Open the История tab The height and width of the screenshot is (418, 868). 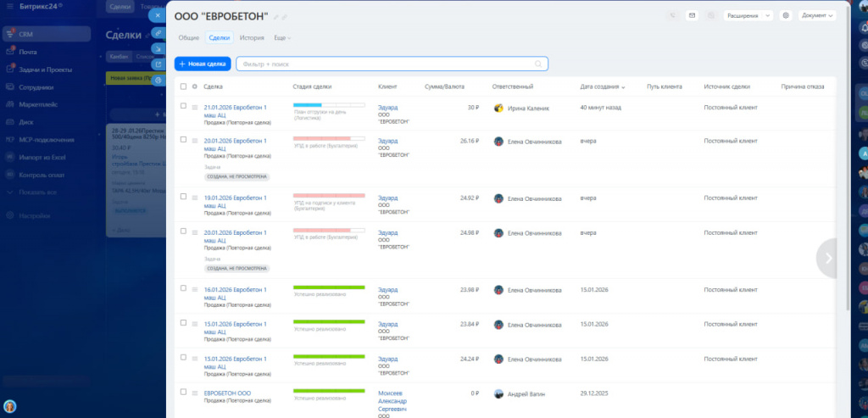point(252,37)
